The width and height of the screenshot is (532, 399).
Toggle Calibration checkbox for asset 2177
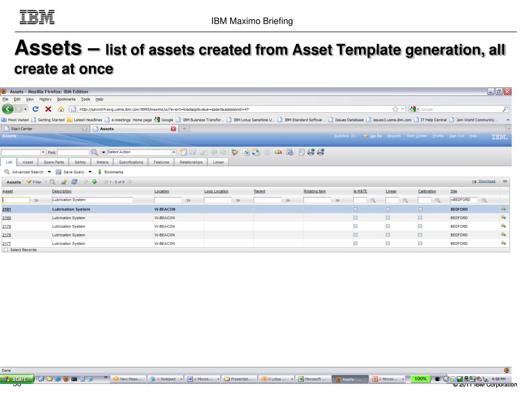(420, 243)
